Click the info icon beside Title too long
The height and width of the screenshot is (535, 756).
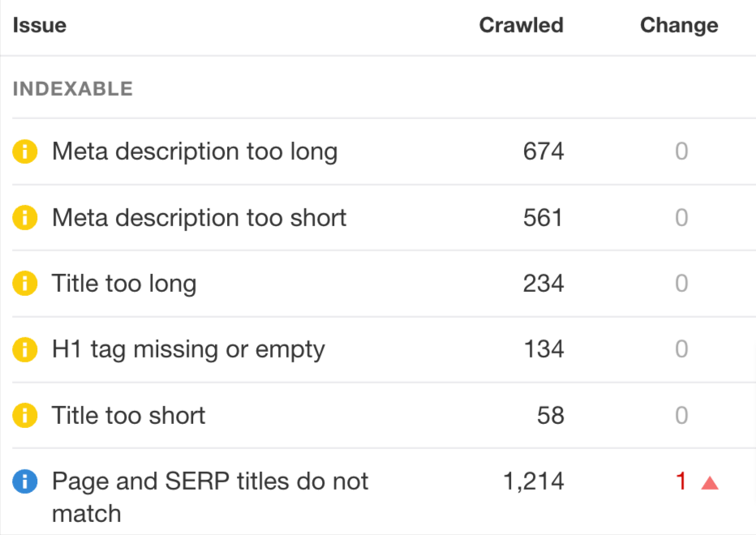(24, 283)
